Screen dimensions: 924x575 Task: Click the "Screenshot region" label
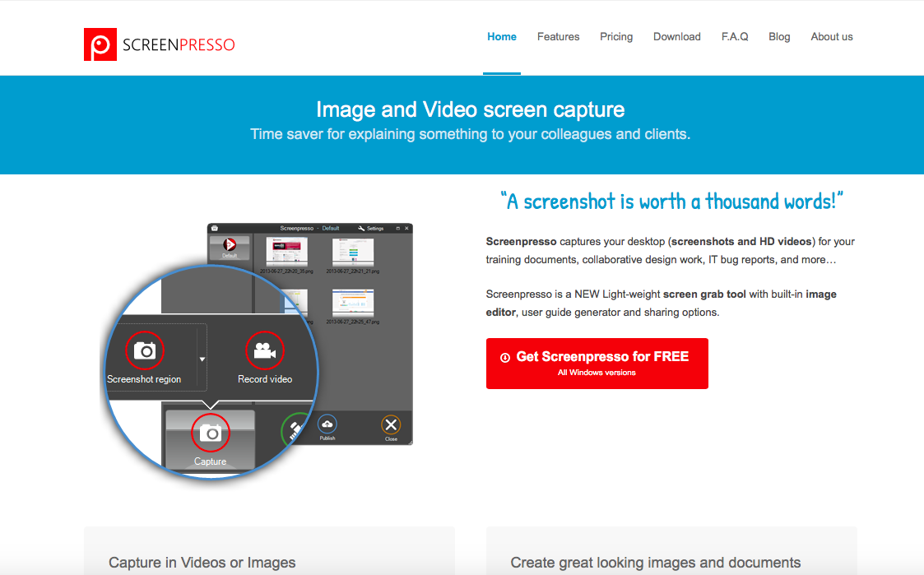144,379
